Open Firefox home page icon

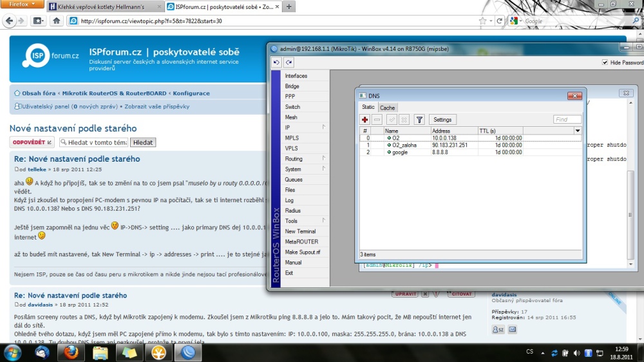[56, 21]
